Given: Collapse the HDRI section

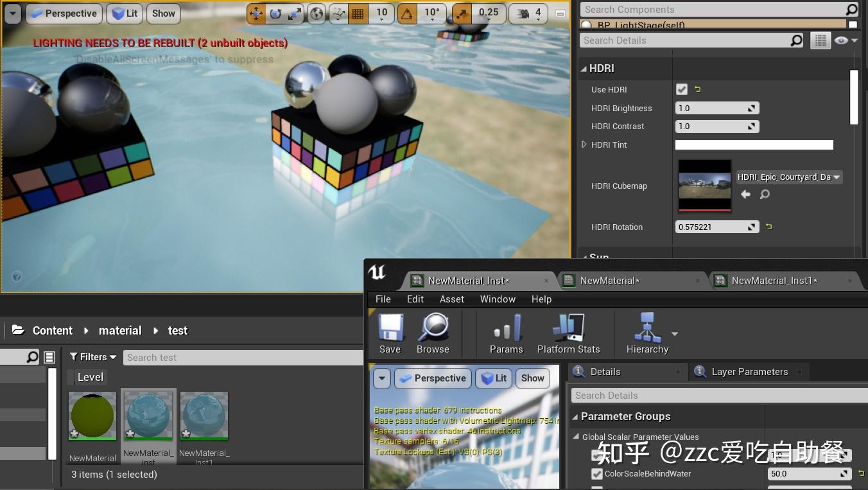Looking at the screenshot, I should pyautogui.click(x=583, y=68).
